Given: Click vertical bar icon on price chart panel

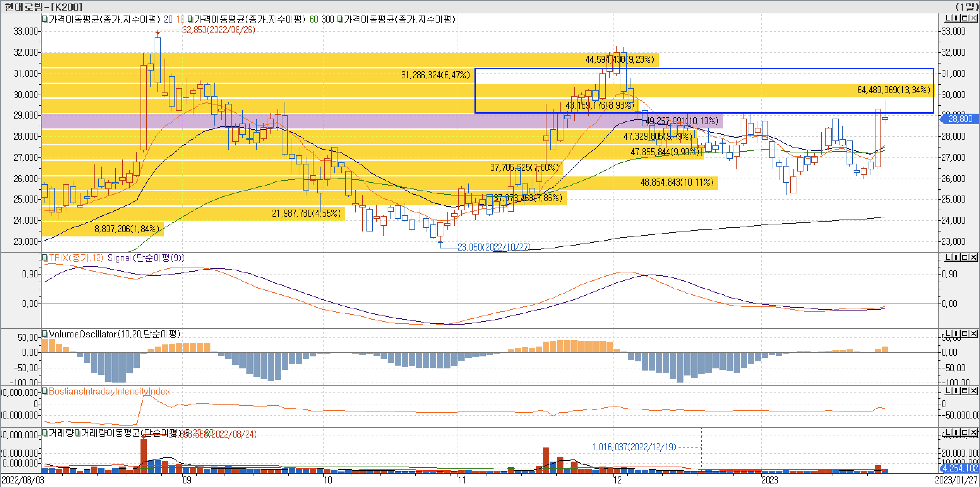Looking at the screenshot, I should (x=957, y=18).
